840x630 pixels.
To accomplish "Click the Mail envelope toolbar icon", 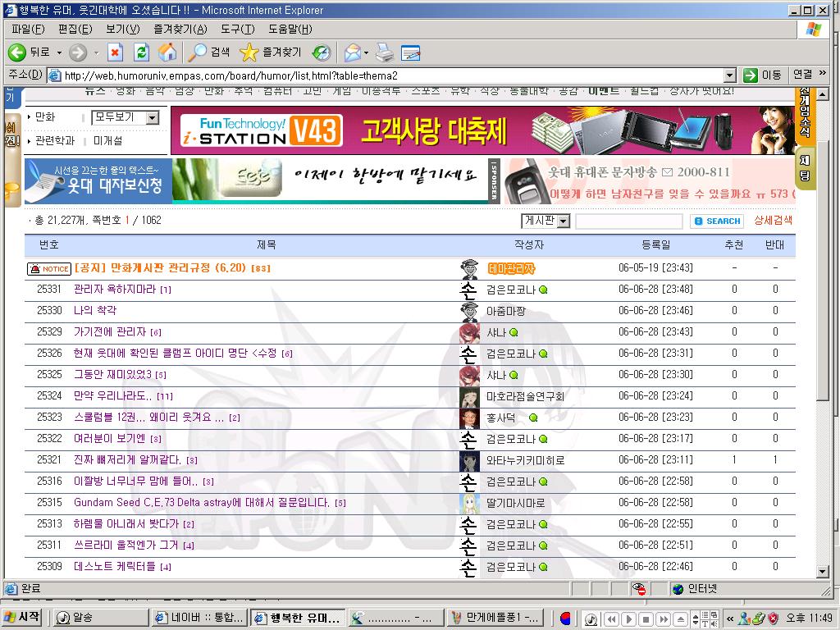I will coord(352,52).
